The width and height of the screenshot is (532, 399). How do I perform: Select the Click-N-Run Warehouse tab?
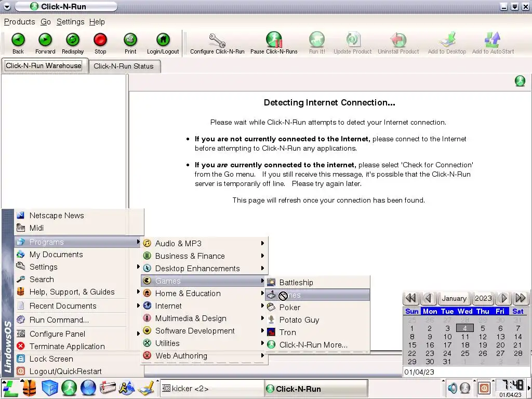44,65
